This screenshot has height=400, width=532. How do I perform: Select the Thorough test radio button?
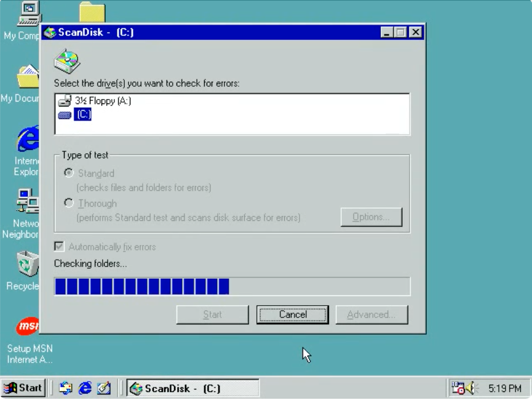click(x=69, y=203)
